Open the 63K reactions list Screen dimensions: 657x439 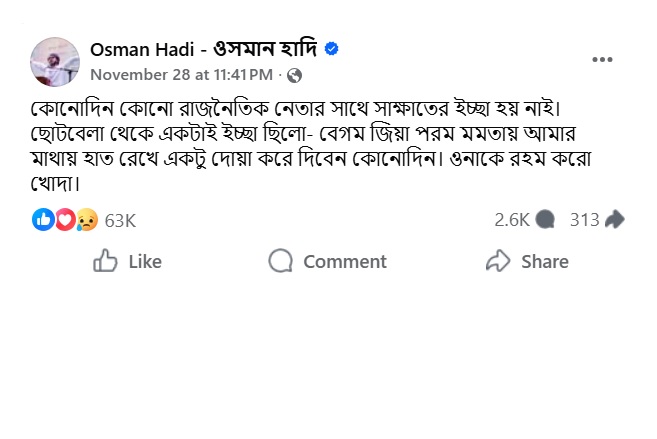point(120,220)
